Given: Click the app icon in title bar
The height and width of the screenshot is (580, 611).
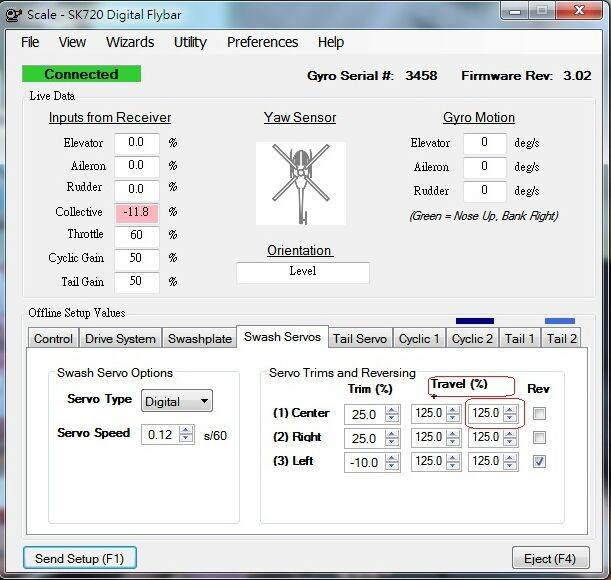Looking at the screenshot, I should click(x=14, y=13).
